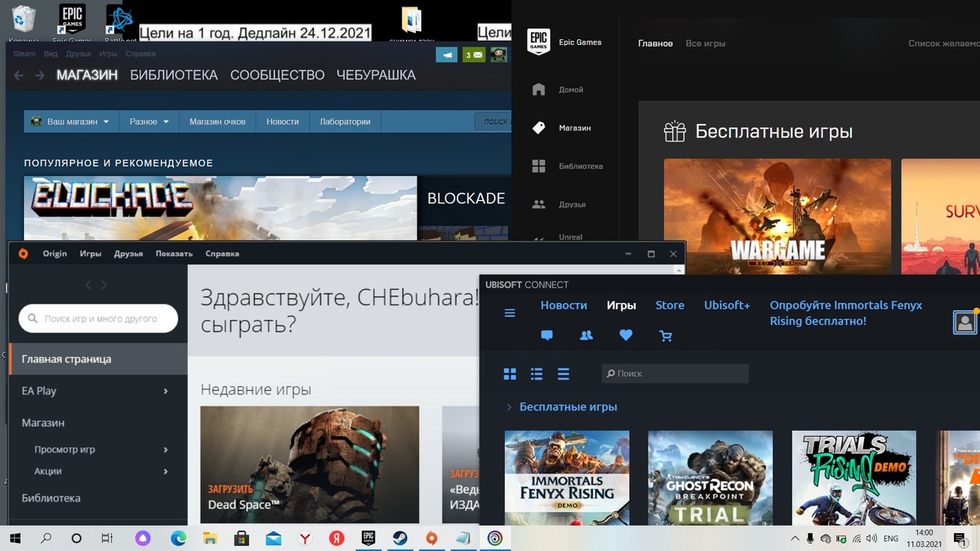This screenshot has width=980, height=551.
Task: Click Ubisoft Connect icon in taskbar
Action: [495, 539]
